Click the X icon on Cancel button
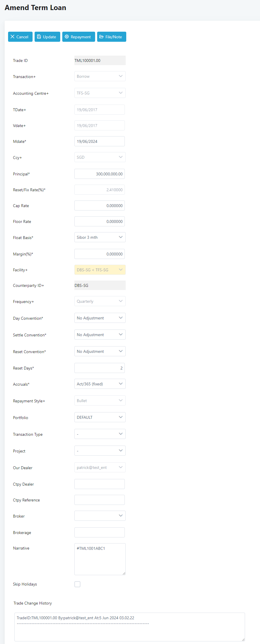 pyautogui.click(x=12, y=37)
